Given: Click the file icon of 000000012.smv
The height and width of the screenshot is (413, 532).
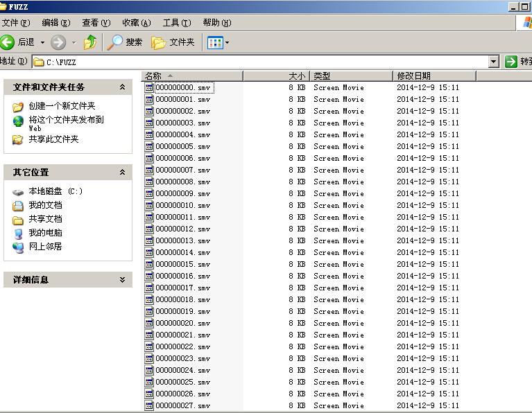Looking at the screenshot, I should 149,229.
